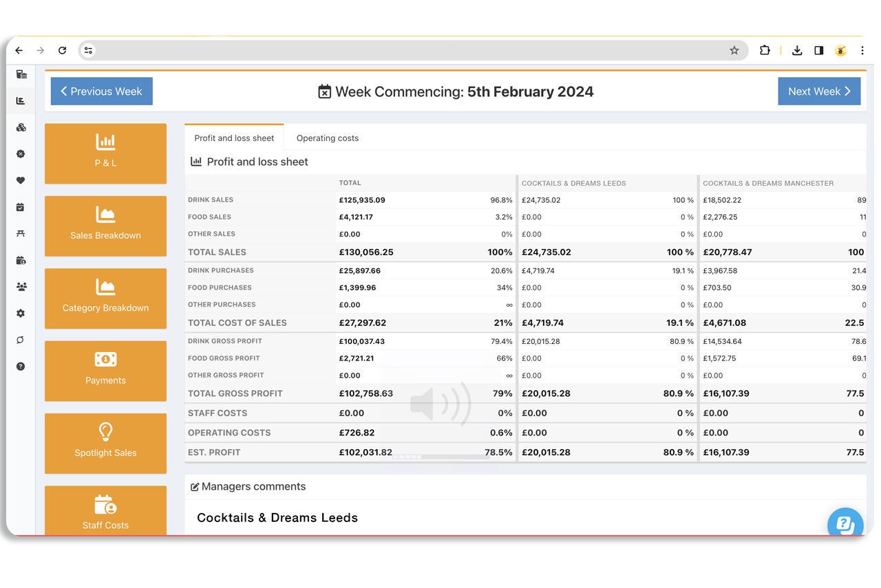Open the Sales Breakdown tile
Image resolution: width=881 pixels, height=588 pixels.
[105, 226]
